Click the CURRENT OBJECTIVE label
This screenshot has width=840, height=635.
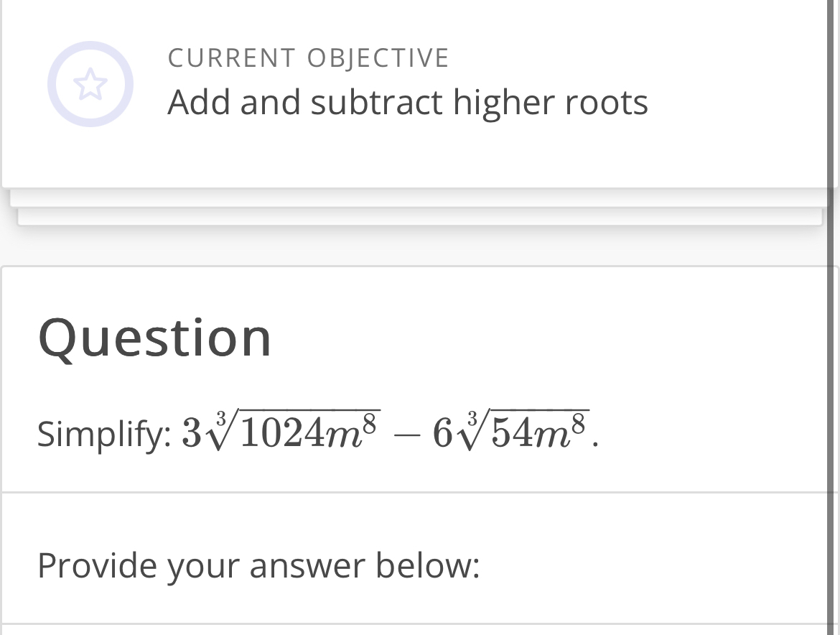pos(308,57)
